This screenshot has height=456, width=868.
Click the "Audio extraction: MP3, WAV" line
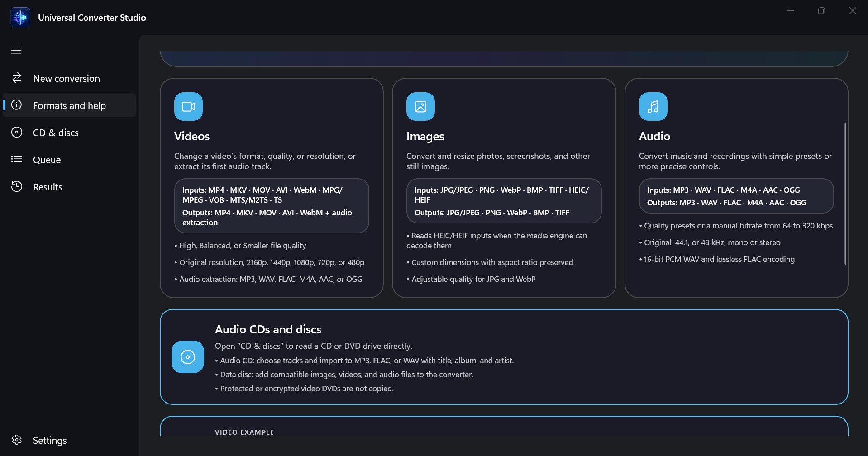point(268,279)
